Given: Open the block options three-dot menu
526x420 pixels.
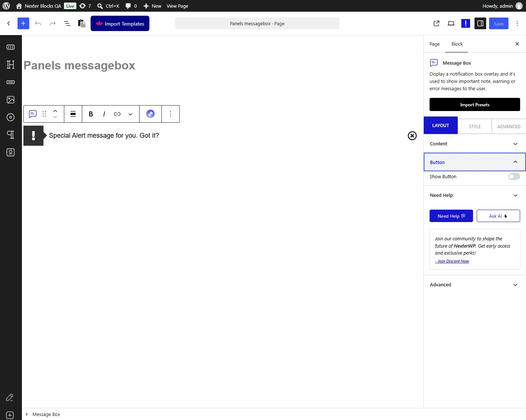Looking at the screenshot, I should coord(171,114).
